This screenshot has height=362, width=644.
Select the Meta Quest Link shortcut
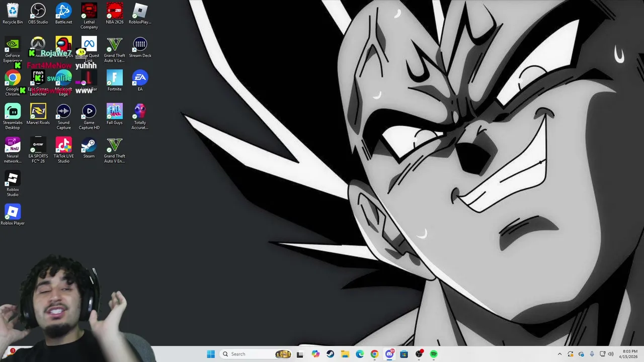coord(89,50)
